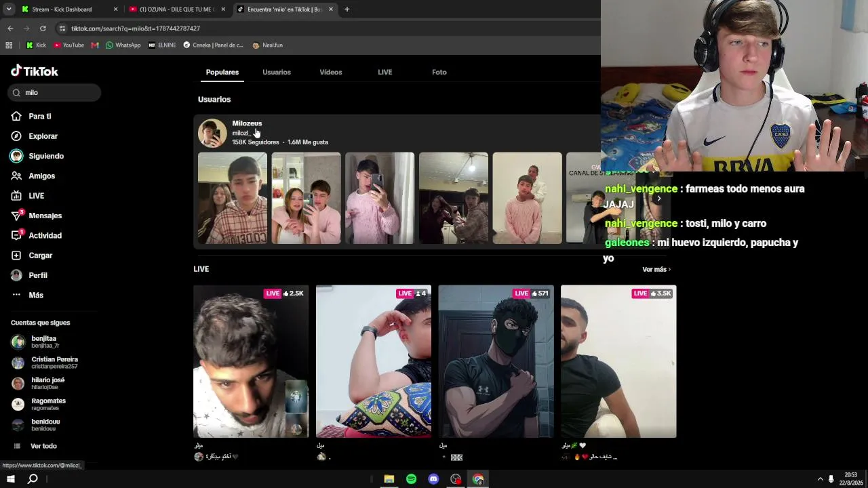Click the TikTok search field with 'milo'

tap(54, 93)
